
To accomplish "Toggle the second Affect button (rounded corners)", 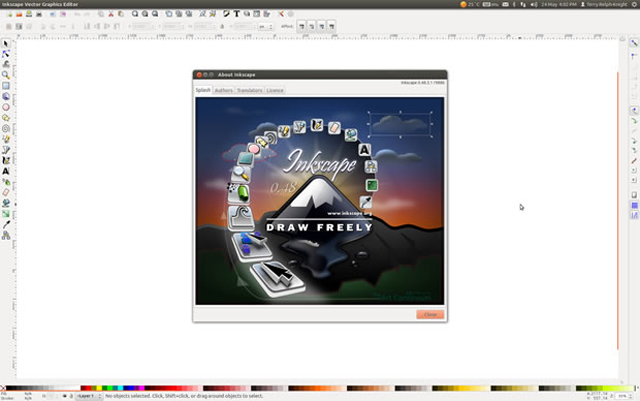I will [x=312, y=26].
